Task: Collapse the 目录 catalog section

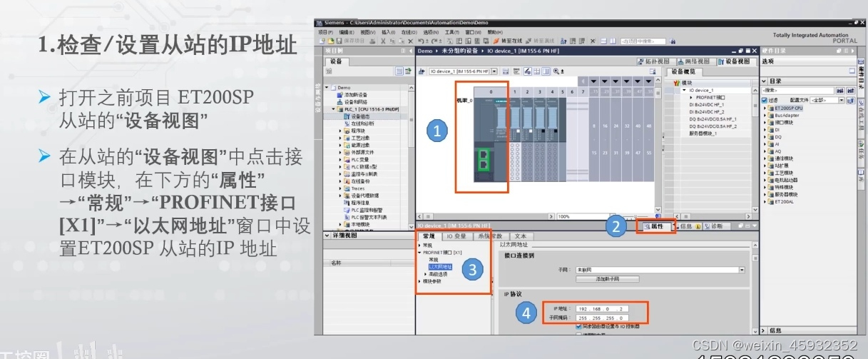Action: click(765, 81)
